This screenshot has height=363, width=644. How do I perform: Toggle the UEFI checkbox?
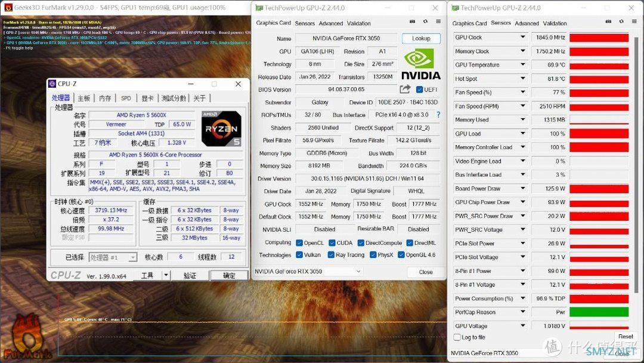pos(419,89)
